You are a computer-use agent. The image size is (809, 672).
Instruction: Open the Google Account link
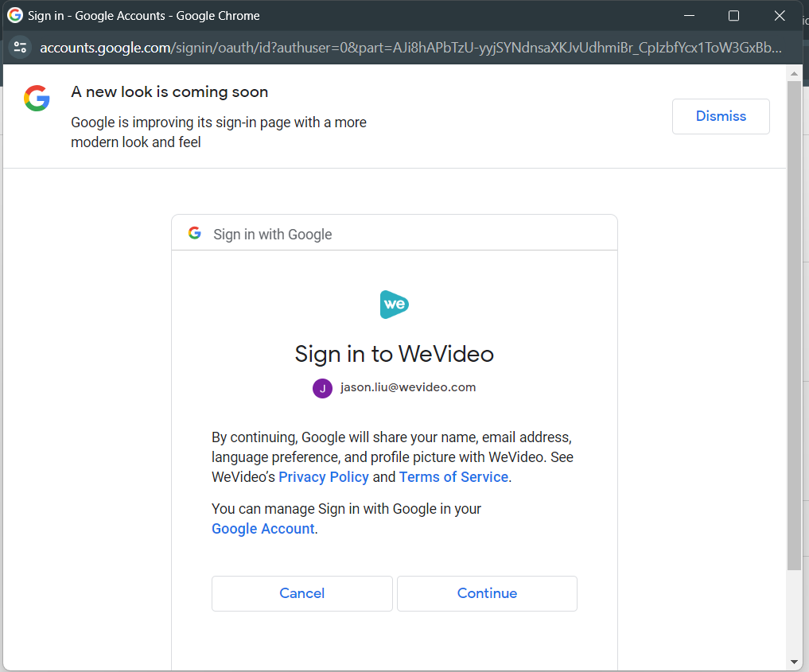click(x=263, y=529)
